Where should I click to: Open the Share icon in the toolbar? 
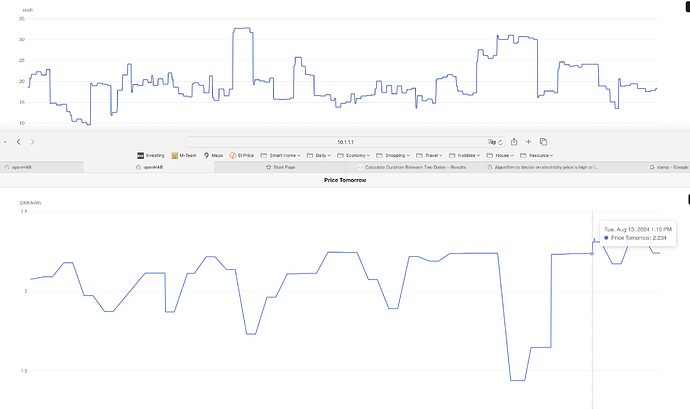(514, 142)
